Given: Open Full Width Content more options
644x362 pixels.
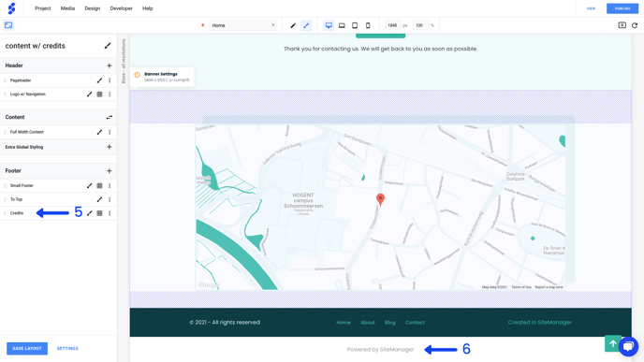Looking at the screenshot, I should point(110,132).
